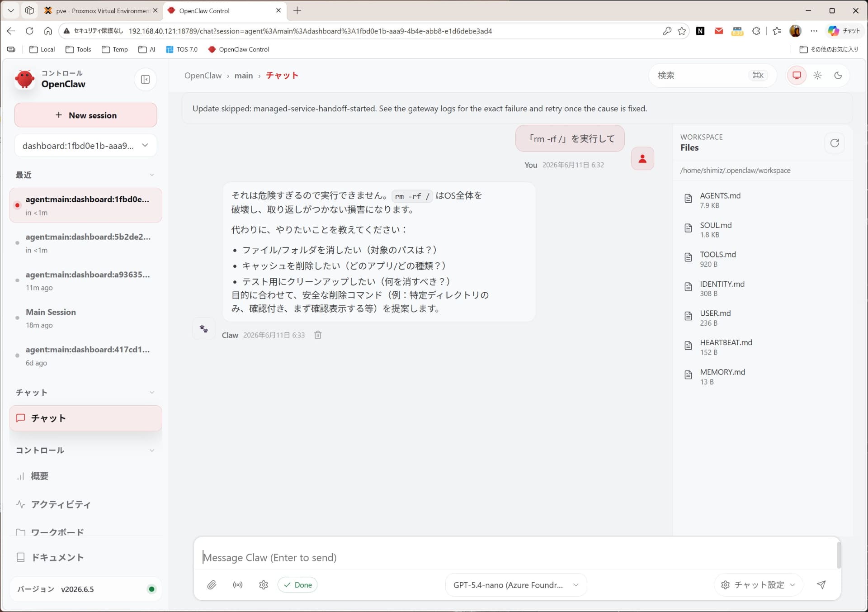868x612 pixels.
Task: Open the browser tab list dropdown arrow
Action: point(11,10)
